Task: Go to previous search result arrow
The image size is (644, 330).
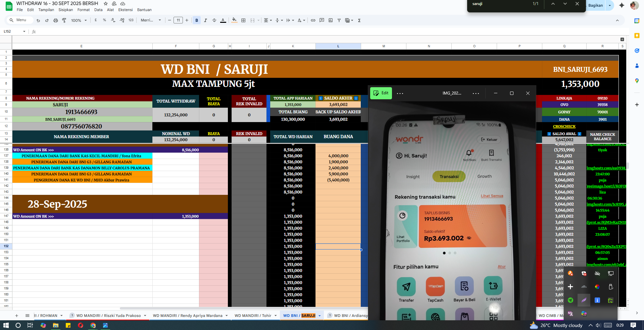Action: pos(553,4)
